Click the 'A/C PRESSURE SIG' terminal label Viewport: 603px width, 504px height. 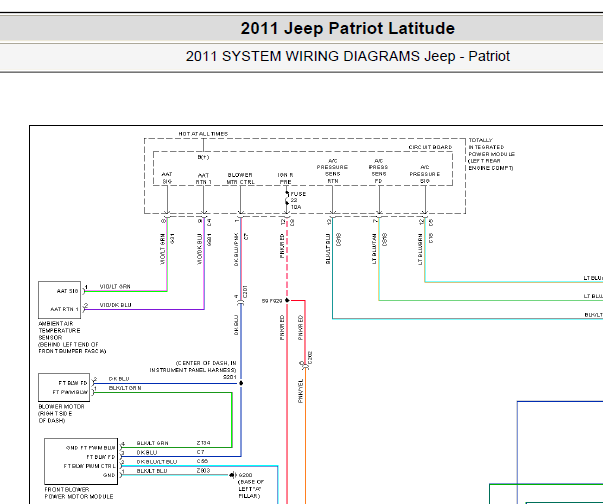pyautogui.click(x=425, y=174)
